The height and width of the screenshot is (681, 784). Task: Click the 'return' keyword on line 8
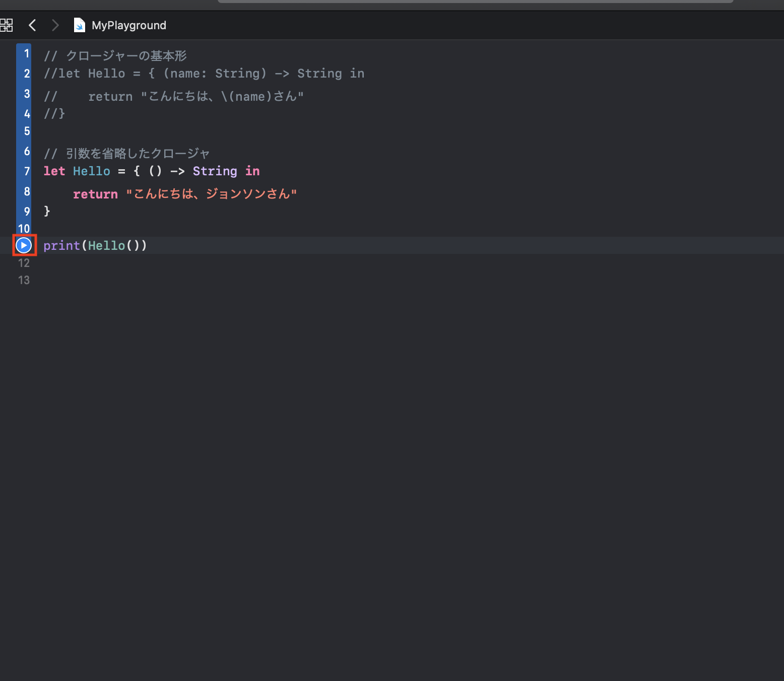[x=96, y=194]
